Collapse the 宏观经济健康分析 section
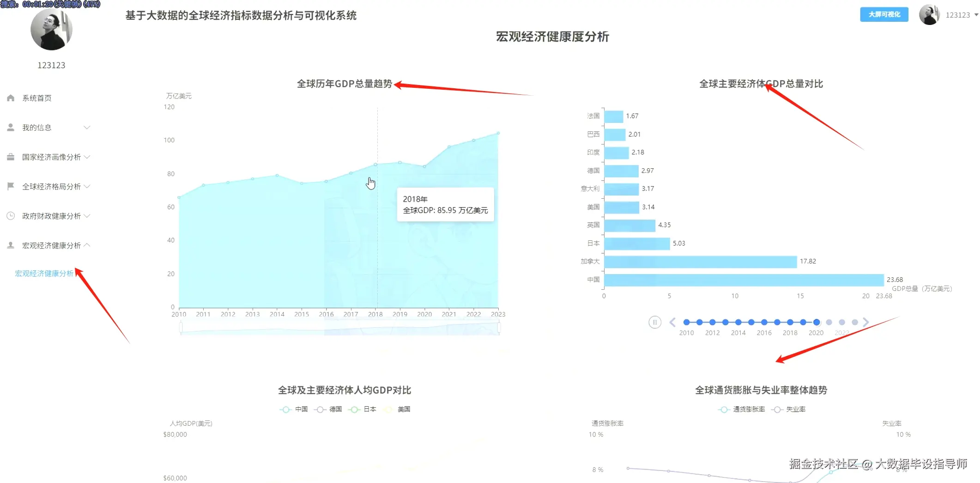980x483 pixels. click(x=87, y=245)
